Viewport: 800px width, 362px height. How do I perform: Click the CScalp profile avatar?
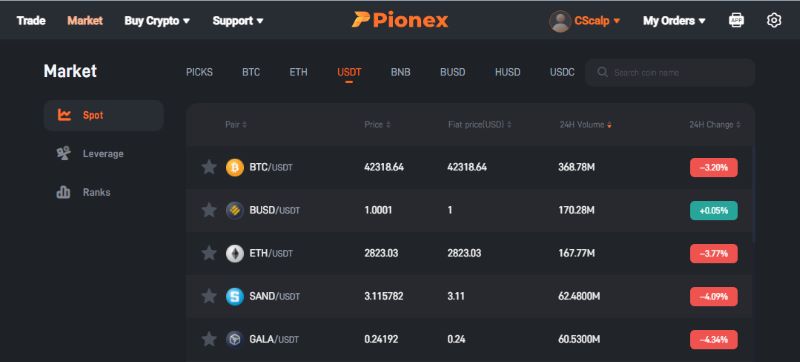560,21
